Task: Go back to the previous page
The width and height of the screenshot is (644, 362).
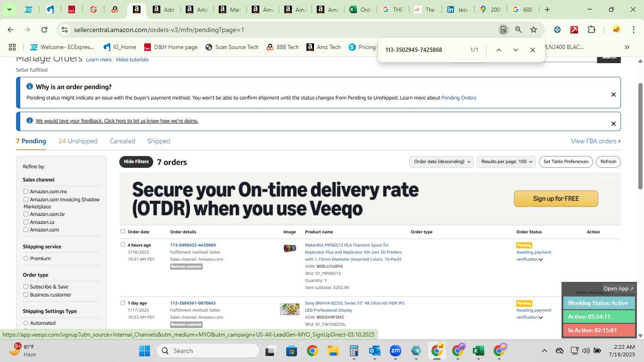Action: click(10, 30)
